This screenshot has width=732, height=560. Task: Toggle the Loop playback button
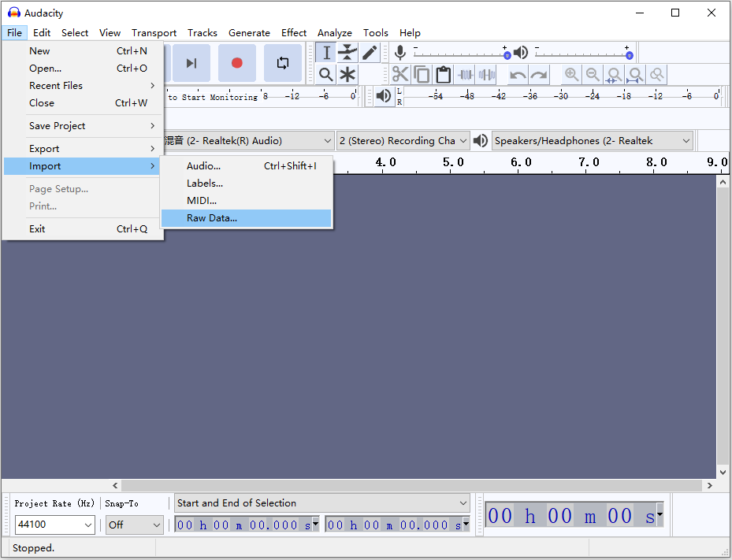282,63
